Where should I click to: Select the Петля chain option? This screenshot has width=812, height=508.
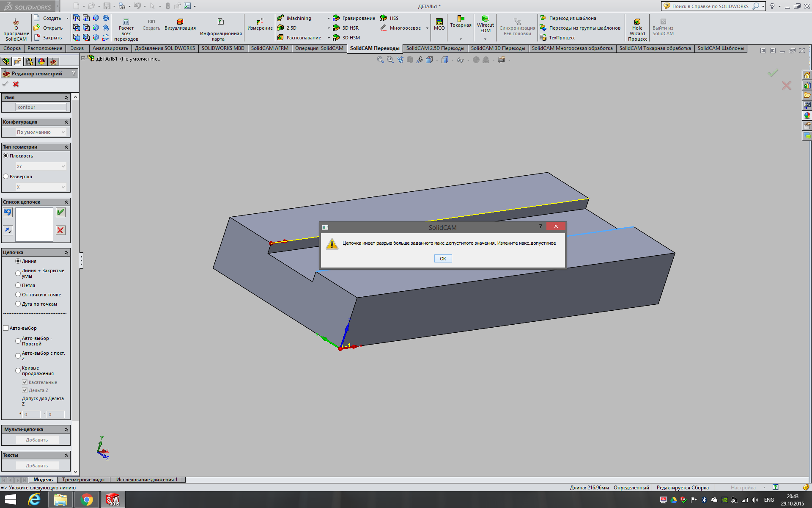coord(18,285)
